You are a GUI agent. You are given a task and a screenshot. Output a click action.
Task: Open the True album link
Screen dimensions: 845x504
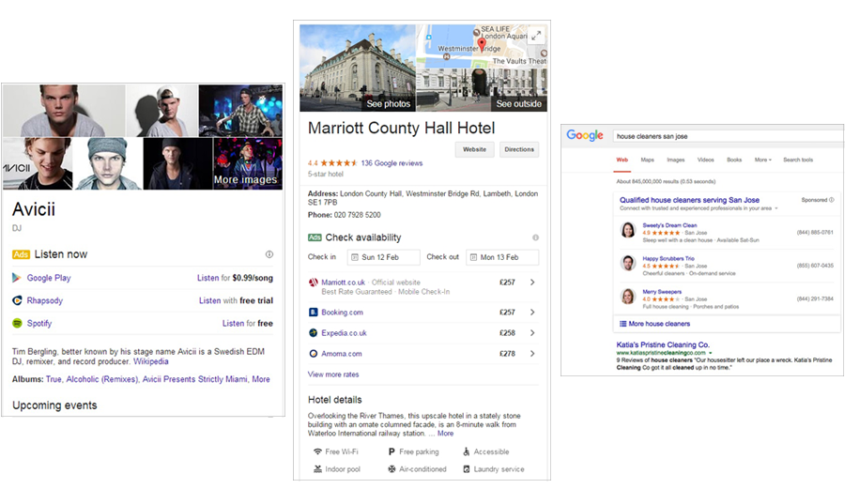(x=54, y=379)
